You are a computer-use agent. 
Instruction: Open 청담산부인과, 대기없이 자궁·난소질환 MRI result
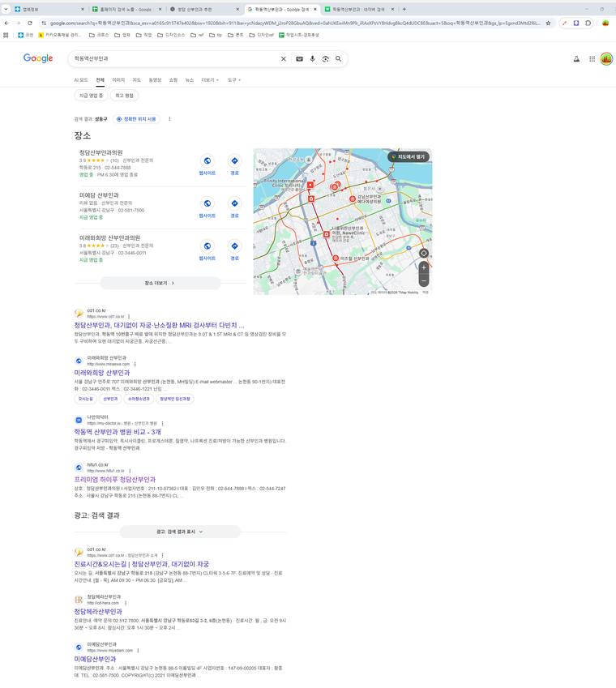tap(159, 326)
